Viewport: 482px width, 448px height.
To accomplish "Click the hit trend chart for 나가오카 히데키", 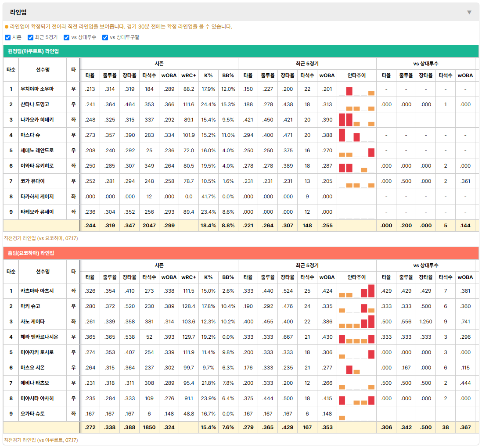I will click(x=356, y=120).
